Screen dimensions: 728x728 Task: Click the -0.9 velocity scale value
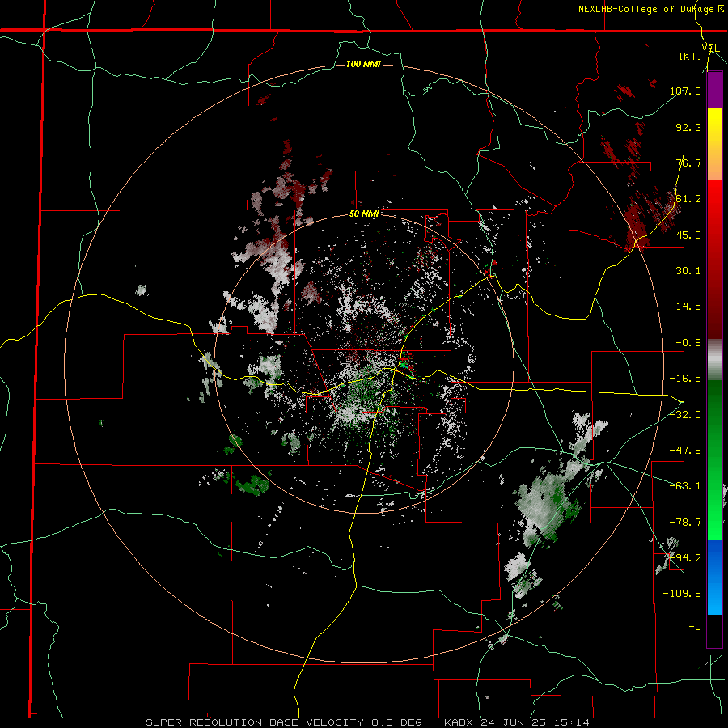click(688, 343)
